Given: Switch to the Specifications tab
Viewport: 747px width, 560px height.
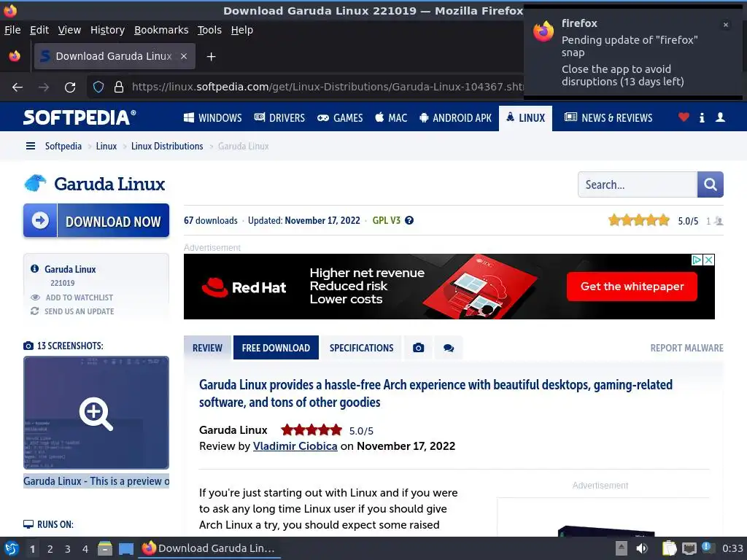Looking at the screenshot, I should coord(361,348).
